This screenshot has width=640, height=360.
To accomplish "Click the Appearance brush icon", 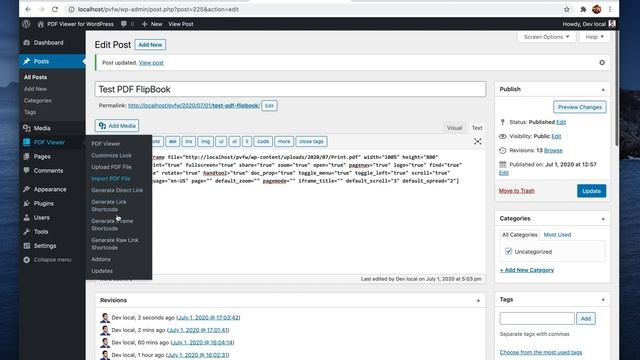I will (x=27, y=189).
